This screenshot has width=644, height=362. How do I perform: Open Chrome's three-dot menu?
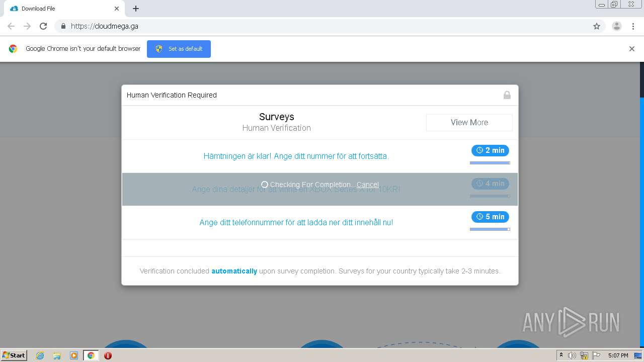coord(633,26)
